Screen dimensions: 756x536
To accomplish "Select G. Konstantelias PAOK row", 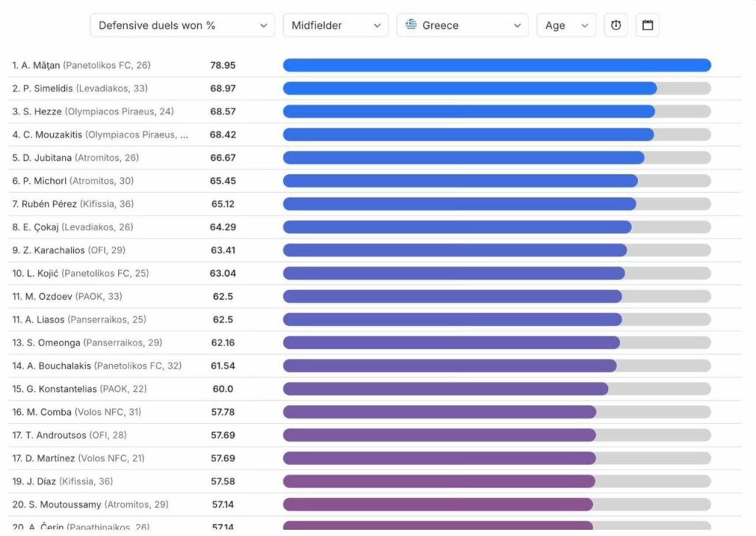I will pos(374,389).
